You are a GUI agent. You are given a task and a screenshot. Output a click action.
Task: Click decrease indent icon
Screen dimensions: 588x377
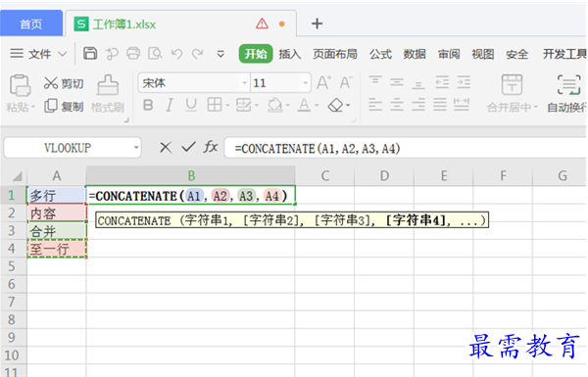pyautogui.click(x=442, y=82)
